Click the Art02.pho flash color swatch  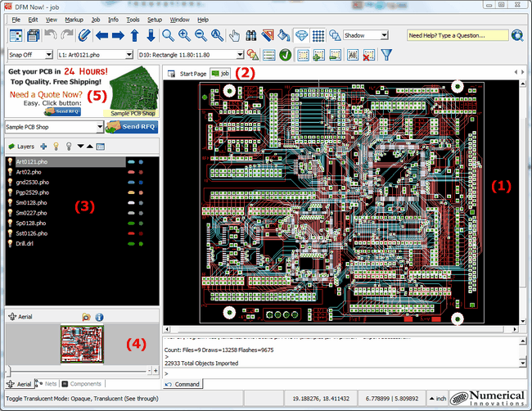pyautogui.click(x=141, y=172)
